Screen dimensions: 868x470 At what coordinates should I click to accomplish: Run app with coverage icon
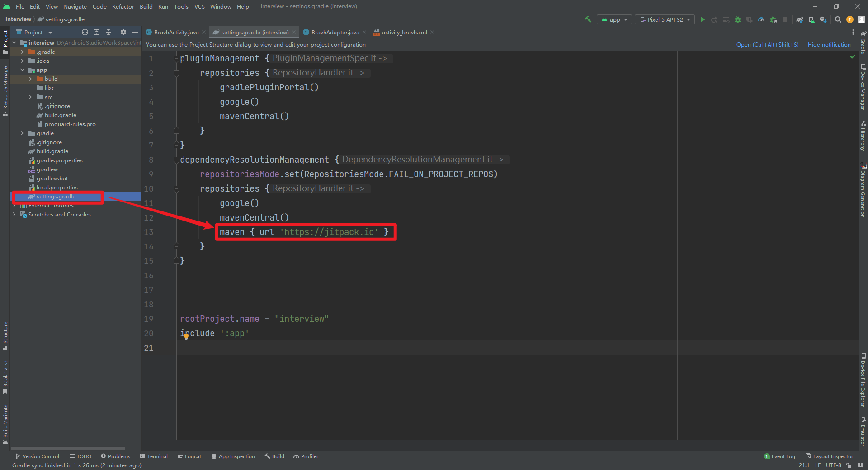pyautogui.click(x=750, y=19)
